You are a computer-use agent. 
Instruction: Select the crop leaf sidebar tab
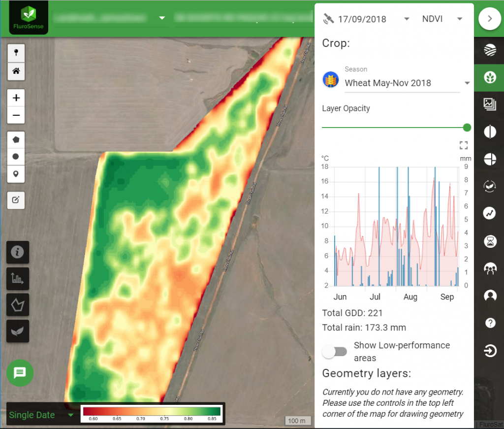(x=490, y=77)
